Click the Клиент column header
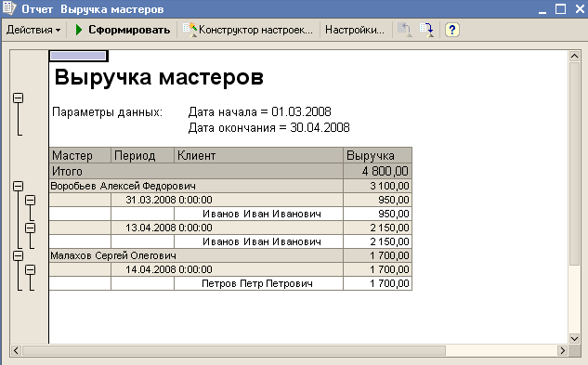This screenshot has height=365, width=588. [x=258, y=155]
